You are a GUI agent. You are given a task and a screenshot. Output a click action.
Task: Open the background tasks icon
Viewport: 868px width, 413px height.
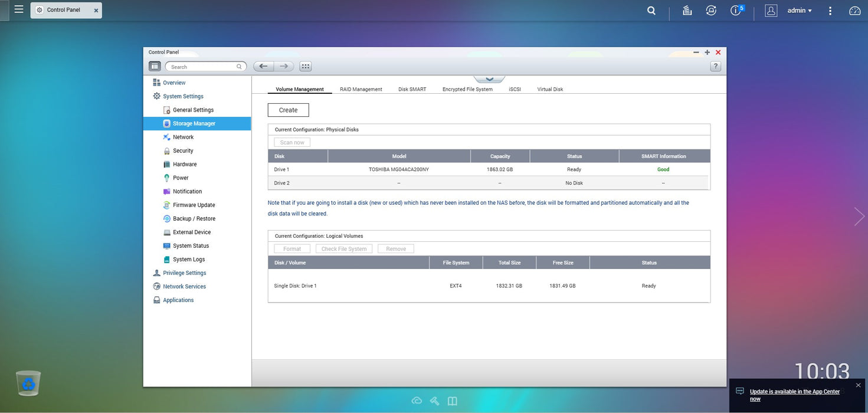click(687, 11)
